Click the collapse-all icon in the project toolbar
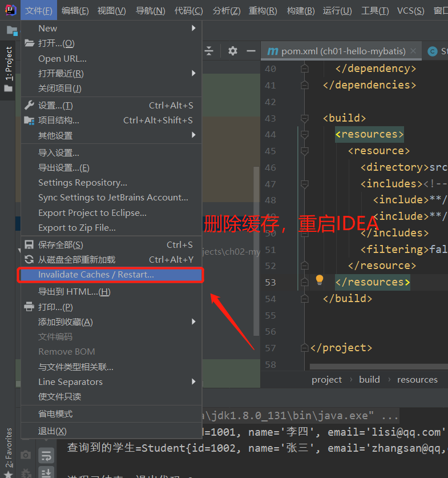This screenshot has height=478, width=448. (209, 51)
